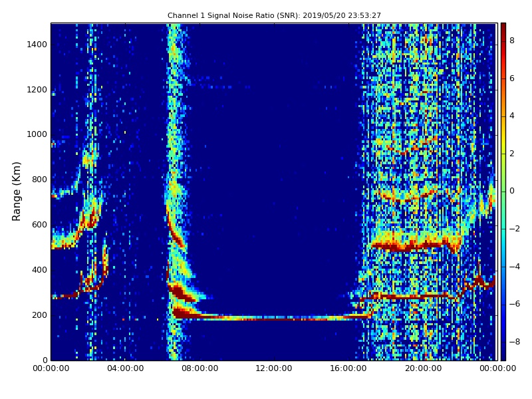Click the colorbar label −4

coord(515,267)
